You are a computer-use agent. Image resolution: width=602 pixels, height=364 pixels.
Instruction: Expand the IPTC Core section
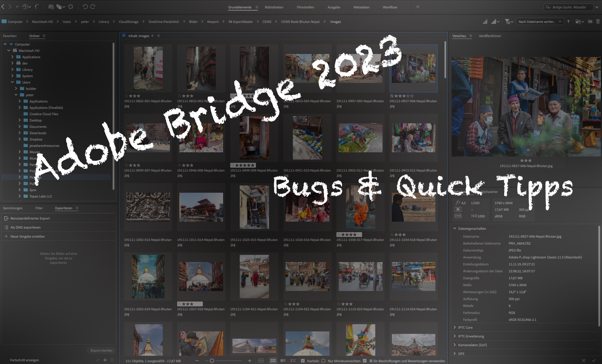coord(455,327)
